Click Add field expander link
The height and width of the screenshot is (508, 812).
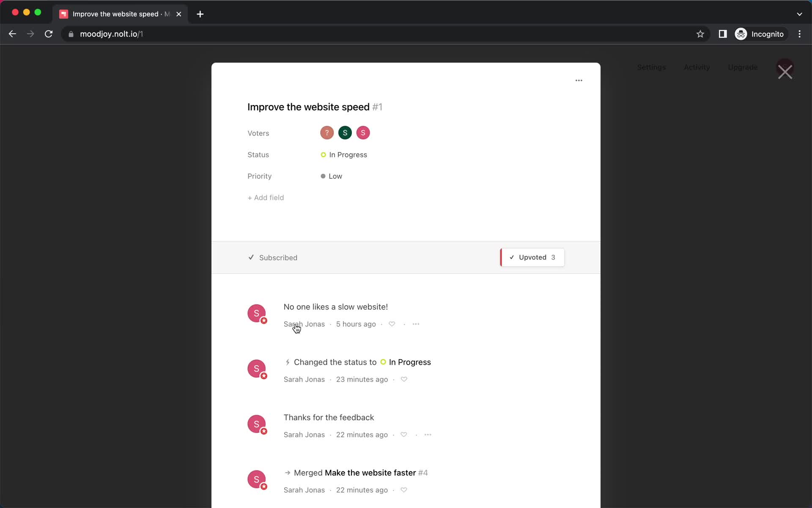pyautogui.click(x=266, y=197)
